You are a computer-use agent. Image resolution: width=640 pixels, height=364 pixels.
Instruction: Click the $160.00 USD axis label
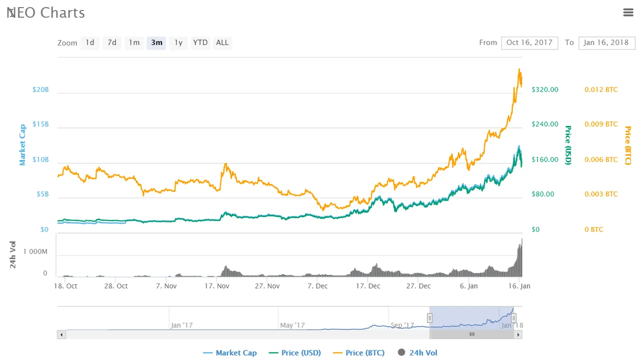tap(545, 159)
